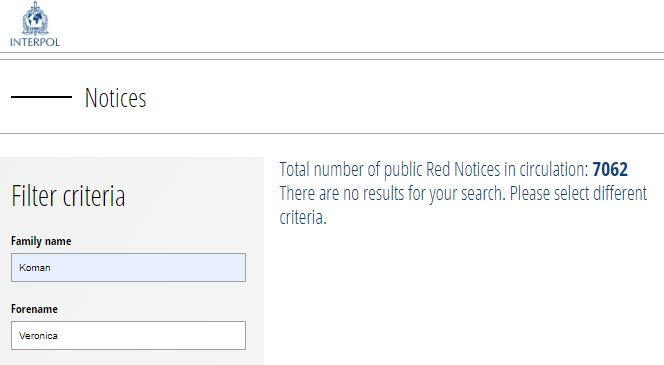664x365 pixels.
Task: Click the Family name label
Action: [x=41, y=241]
